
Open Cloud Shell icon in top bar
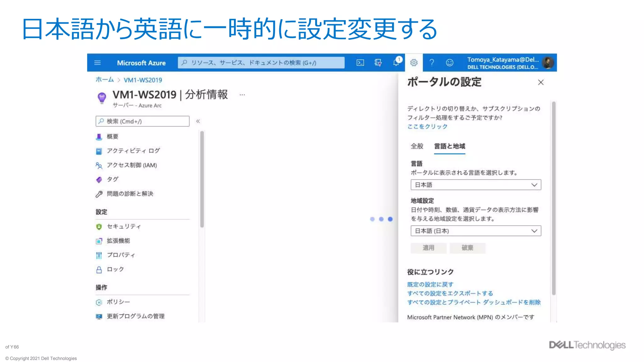click(x=360, y=63)
